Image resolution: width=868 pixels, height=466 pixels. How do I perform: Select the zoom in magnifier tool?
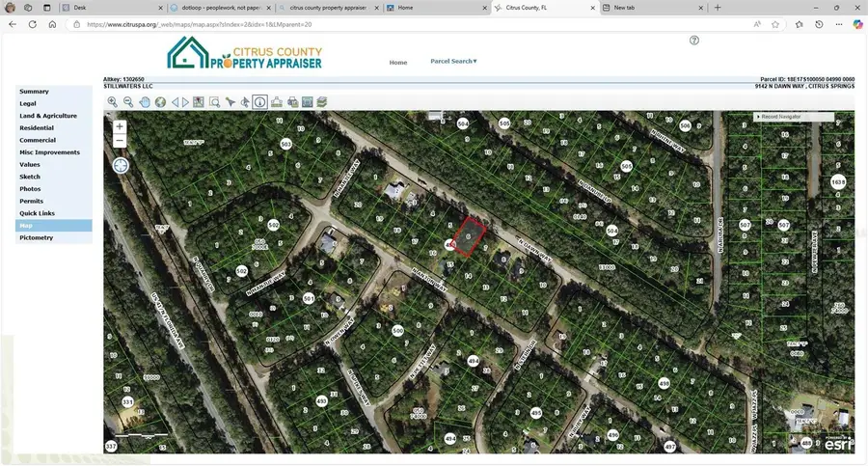[113, 101]
